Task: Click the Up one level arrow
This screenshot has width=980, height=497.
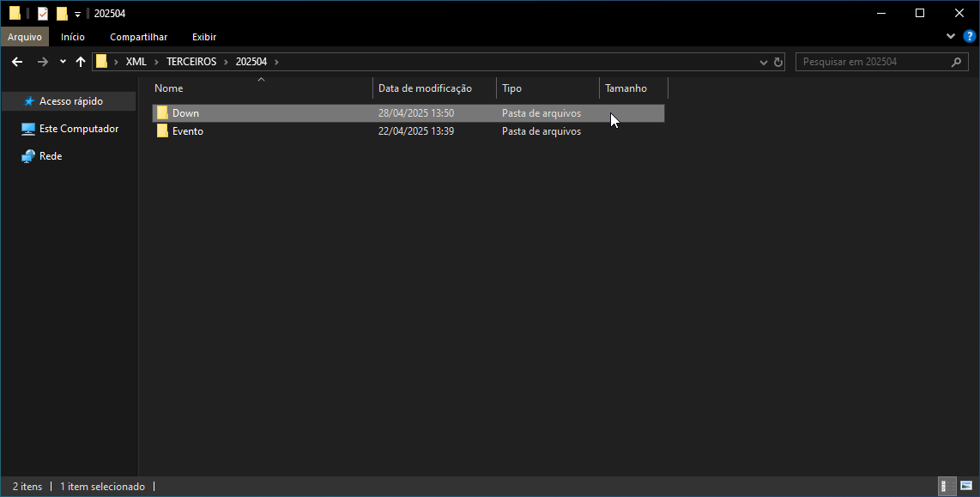Action: point(81,62)
